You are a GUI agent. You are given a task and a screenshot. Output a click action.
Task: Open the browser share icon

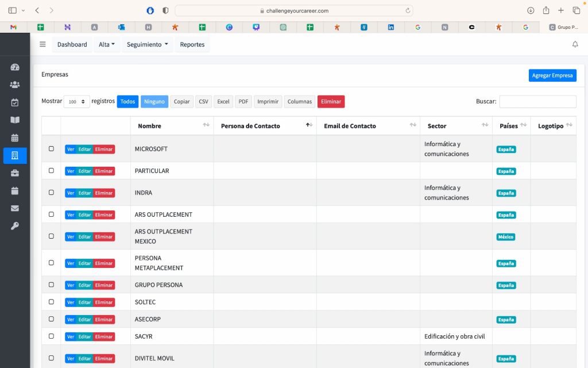point(546,10)
